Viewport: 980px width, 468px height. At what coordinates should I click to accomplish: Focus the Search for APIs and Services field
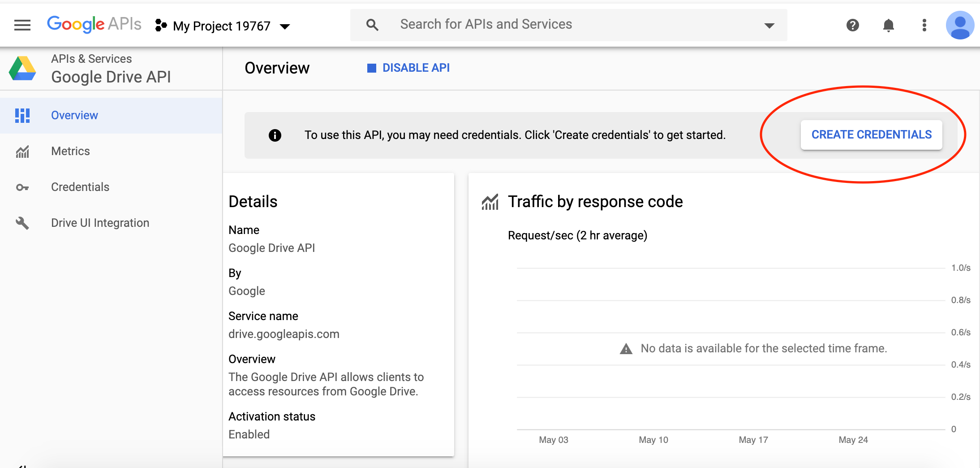tap(568, 25)
